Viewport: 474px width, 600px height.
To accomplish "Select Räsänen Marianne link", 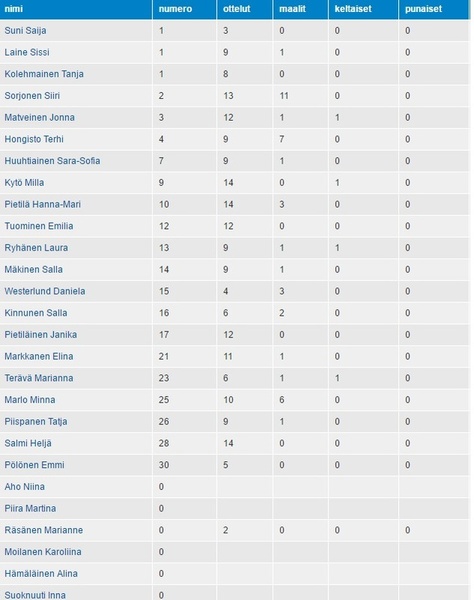I will coord(44,530).
